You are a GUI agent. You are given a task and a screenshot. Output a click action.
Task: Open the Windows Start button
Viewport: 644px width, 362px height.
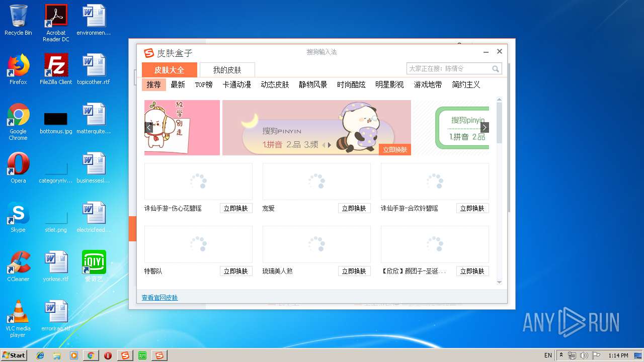tap(14, 355)
